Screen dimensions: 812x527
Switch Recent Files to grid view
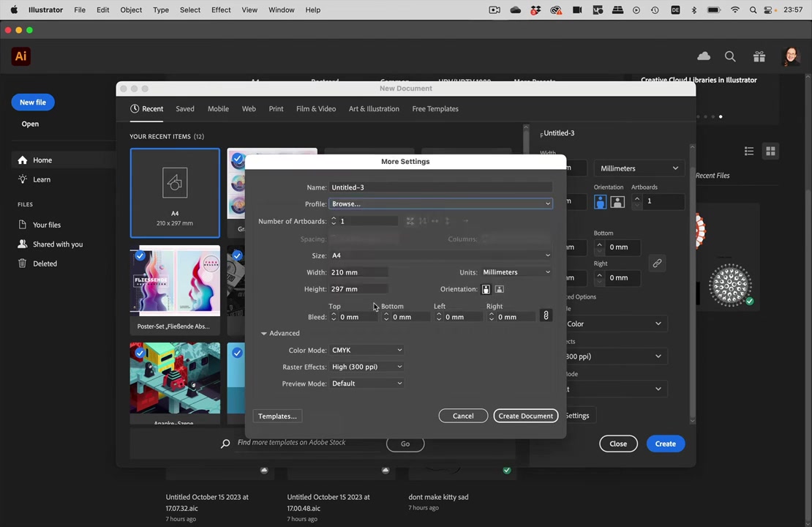point(770,151)
